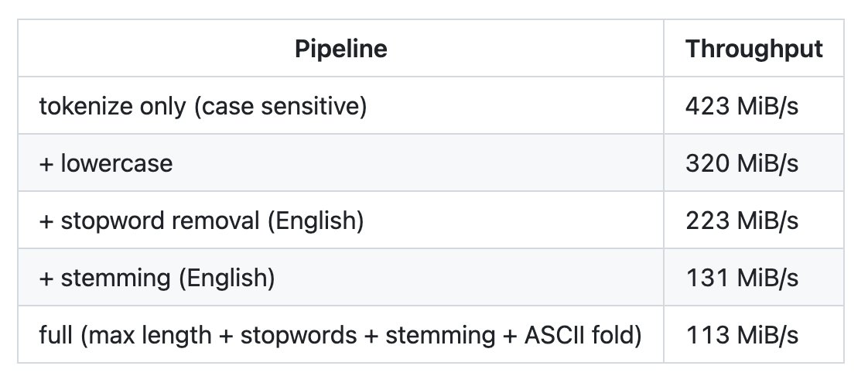Click the 131 MiB/s throughput value
This screenshot has height=376, width=868.
pos(742,278)
